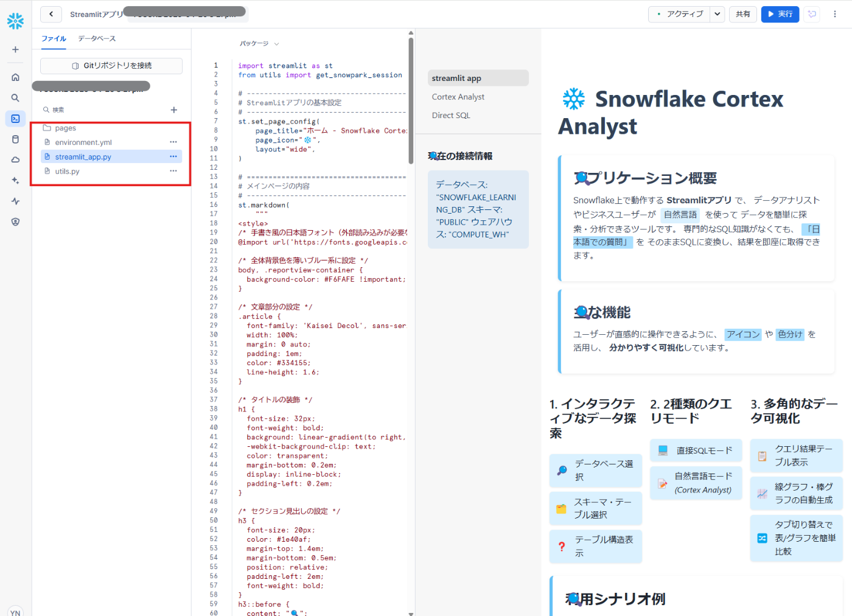The image size is (852, 616).
Task: Click the タブ切り替えで表/グラフを簡単比較 card
Action: click(796, 538)
